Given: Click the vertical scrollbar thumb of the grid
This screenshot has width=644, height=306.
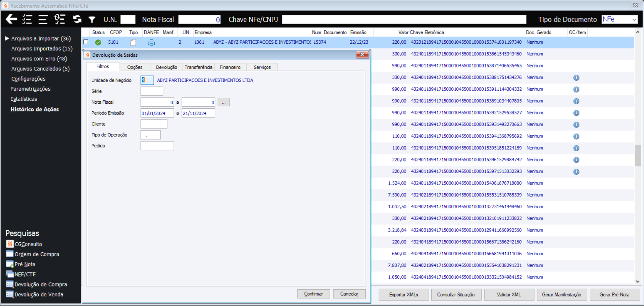Looking at the screenshot, I should (638, 155).
